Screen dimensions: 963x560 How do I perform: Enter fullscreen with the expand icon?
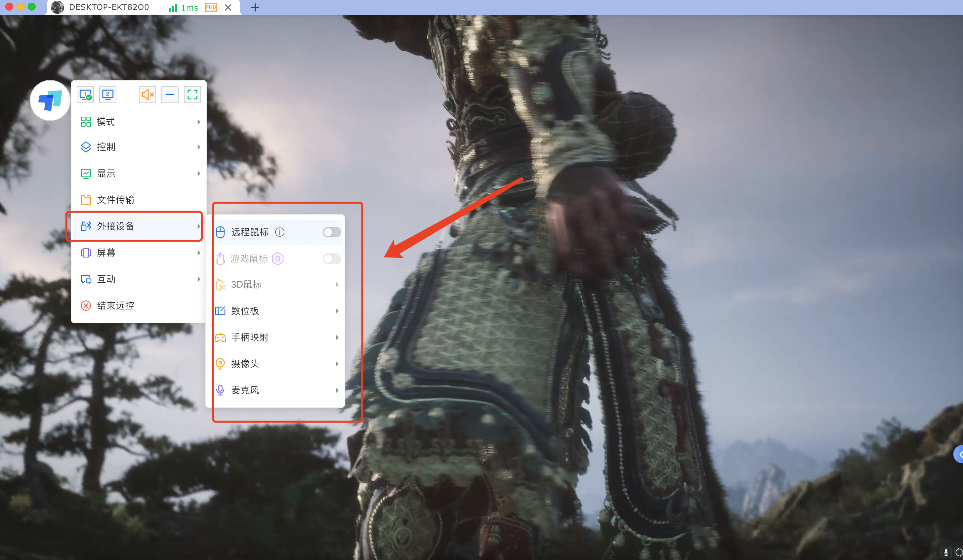192,94
